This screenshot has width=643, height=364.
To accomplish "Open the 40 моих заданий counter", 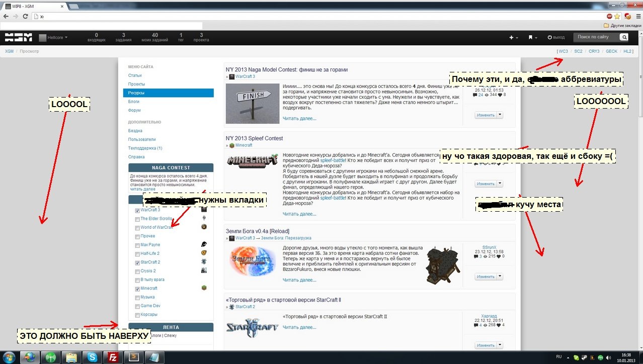I will pos(155,37).
